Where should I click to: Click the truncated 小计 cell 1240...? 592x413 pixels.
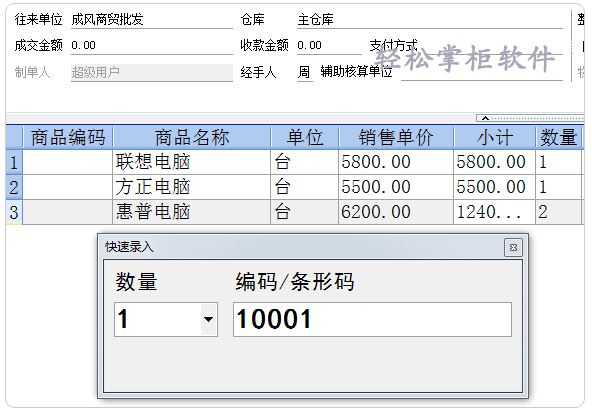[495, 212]
